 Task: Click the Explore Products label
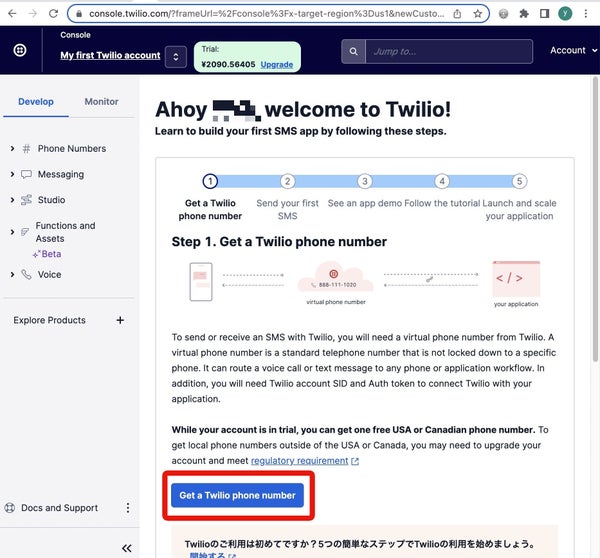click(x=49, y=320)
